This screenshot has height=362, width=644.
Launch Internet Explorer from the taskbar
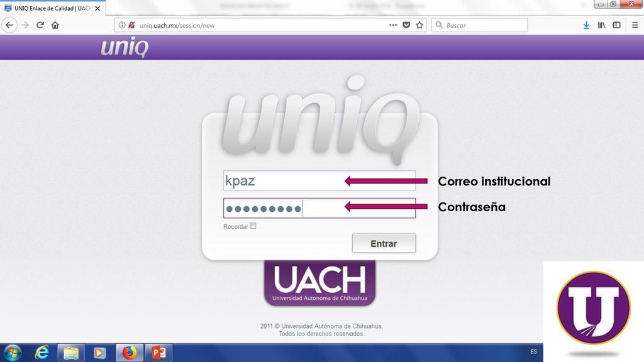pos(42,353)
